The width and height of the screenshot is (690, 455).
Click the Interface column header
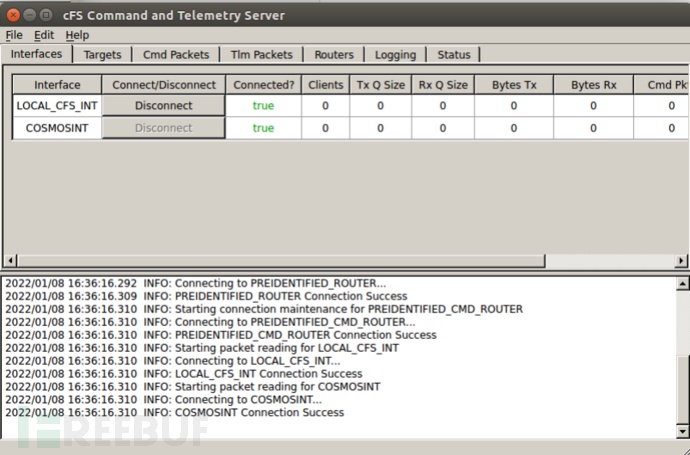pyautogui.click(x=57, y=85)
